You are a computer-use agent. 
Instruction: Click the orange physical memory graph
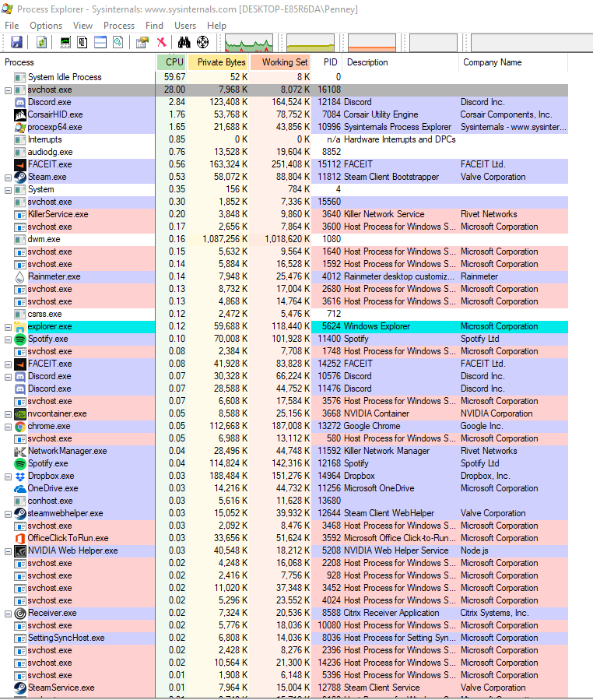tap(372, 43)
